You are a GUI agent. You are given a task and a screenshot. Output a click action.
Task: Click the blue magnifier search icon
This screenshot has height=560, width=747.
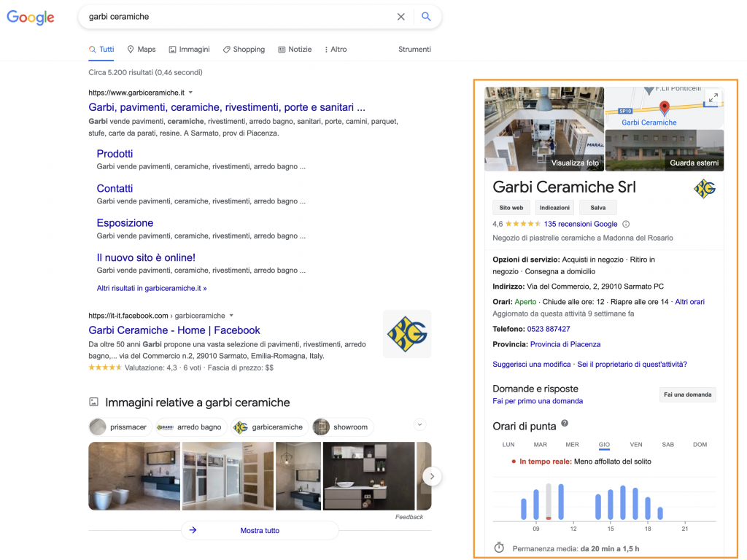point(426,17)
